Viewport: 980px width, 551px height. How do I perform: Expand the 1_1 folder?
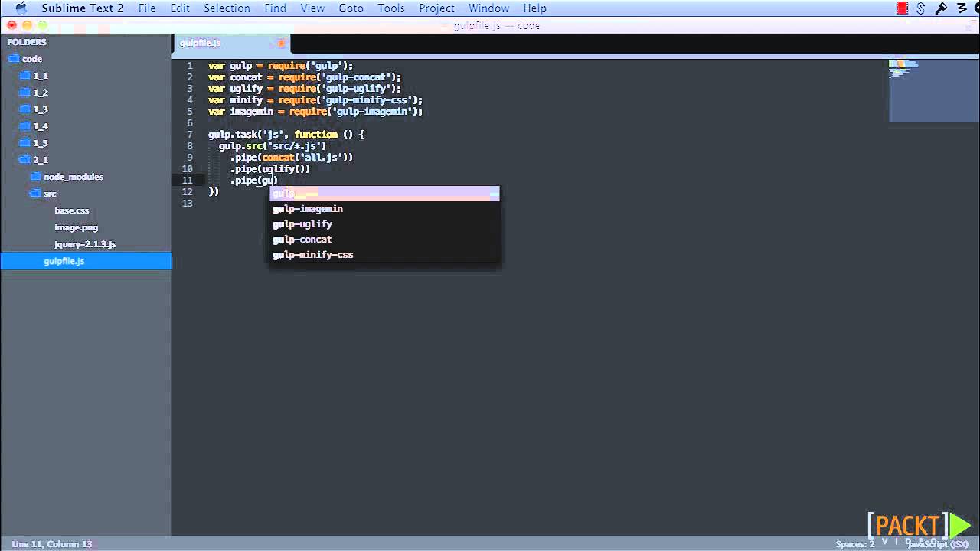[24, 76]
